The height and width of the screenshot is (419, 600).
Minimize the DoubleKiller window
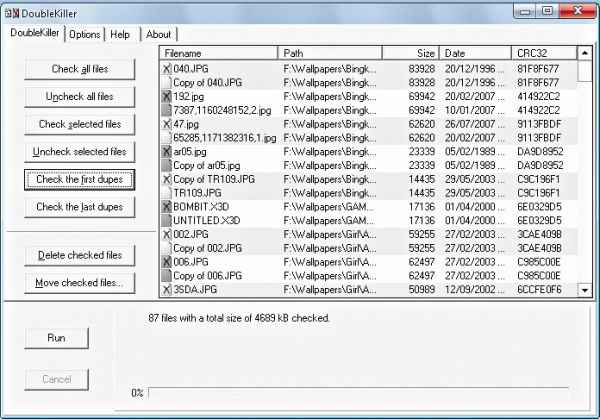coord(525,11)
